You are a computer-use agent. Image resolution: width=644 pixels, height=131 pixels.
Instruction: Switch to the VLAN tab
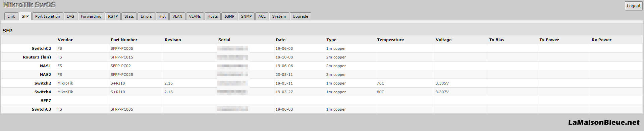pyautogui.click(x=177, y=16)
